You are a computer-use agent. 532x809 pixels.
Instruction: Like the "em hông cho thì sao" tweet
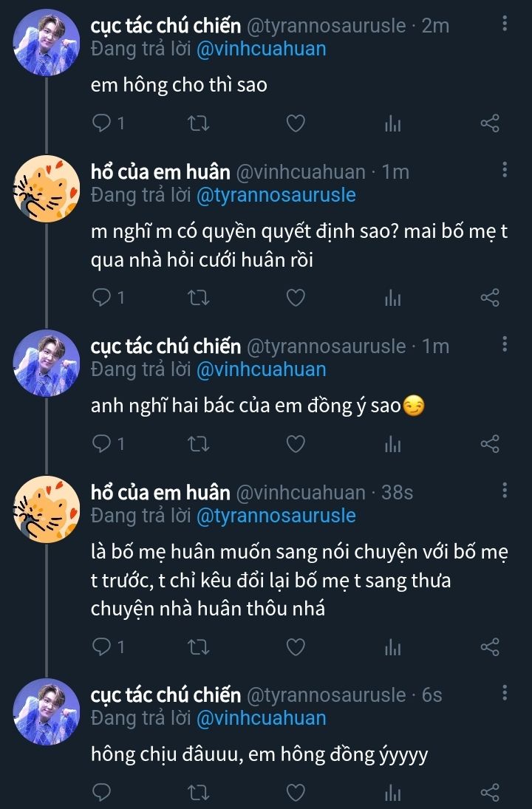(296, 123)
